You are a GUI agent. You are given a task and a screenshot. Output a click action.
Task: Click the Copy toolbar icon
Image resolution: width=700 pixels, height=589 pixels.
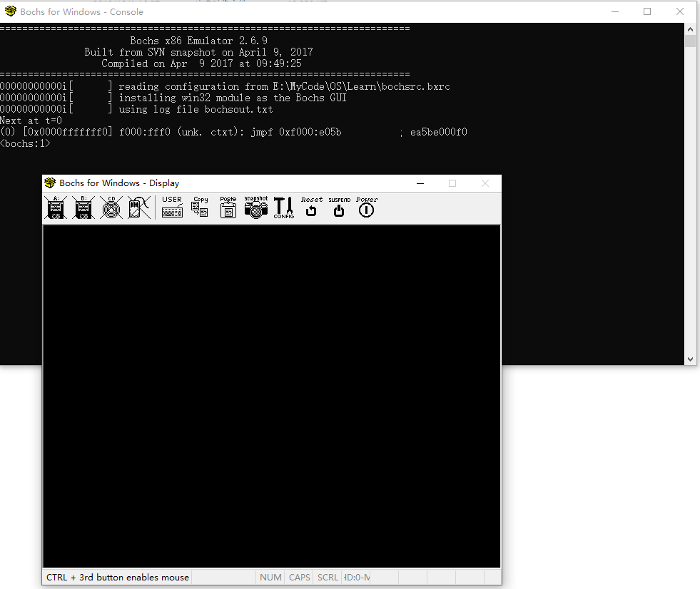[x=200, y=208]
